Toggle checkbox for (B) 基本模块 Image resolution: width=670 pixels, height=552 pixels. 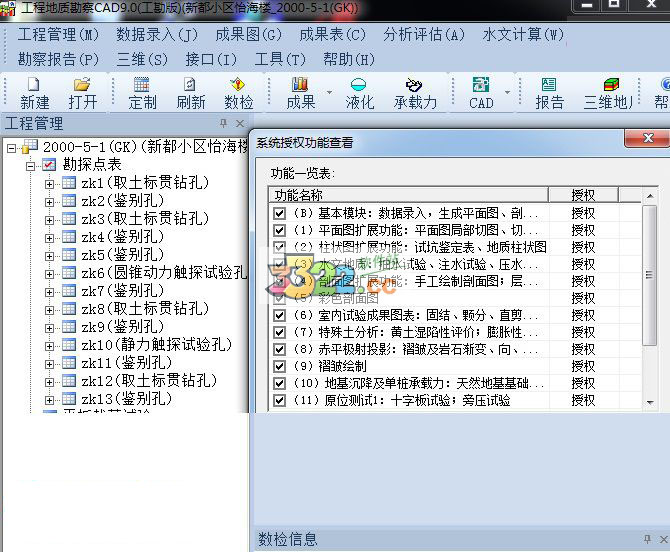click(279, 213)
